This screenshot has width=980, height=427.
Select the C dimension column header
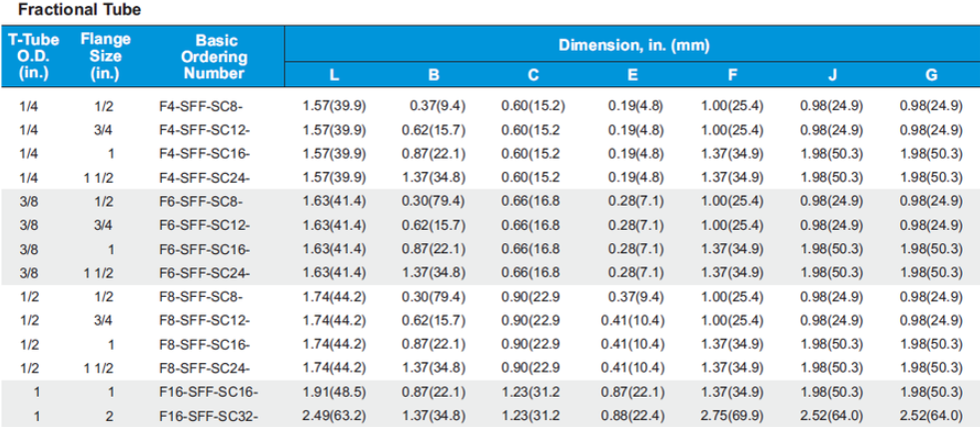click(x=533, y=75)
